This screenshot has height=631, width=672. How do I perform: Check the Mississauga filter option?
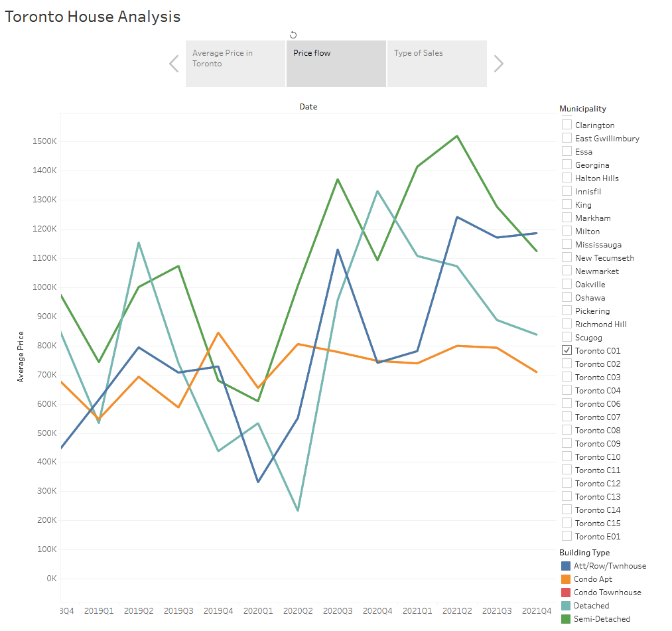(x=567, y=244)
